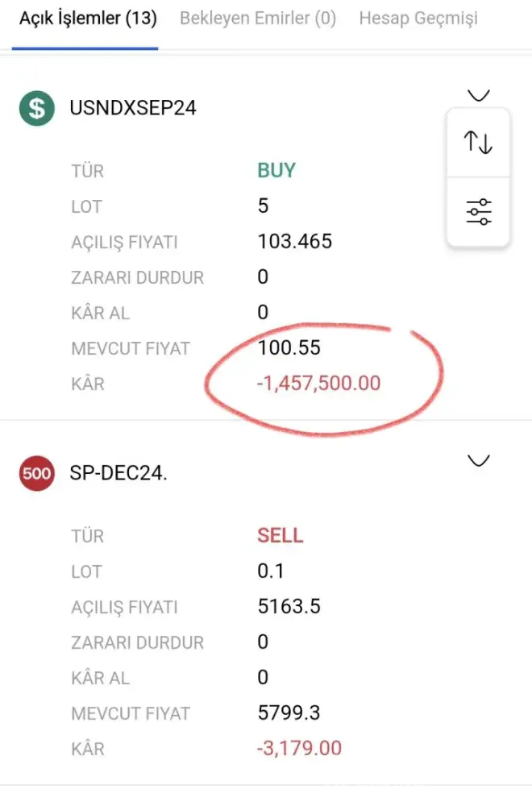
Task: Expand the USNDXSEP24 position chevron
Action: 479,96
